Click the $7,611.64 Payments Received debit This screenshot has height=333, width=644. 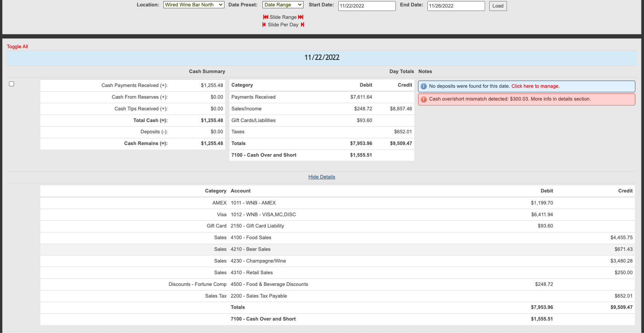pyautogui.click(x=361, y=97)
